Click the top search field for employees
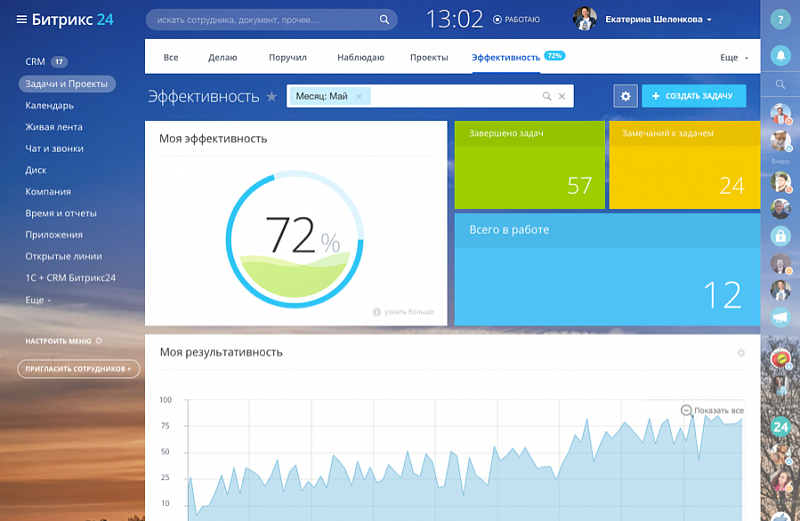This screenshot has width=800, height=521. click(260, 19)
